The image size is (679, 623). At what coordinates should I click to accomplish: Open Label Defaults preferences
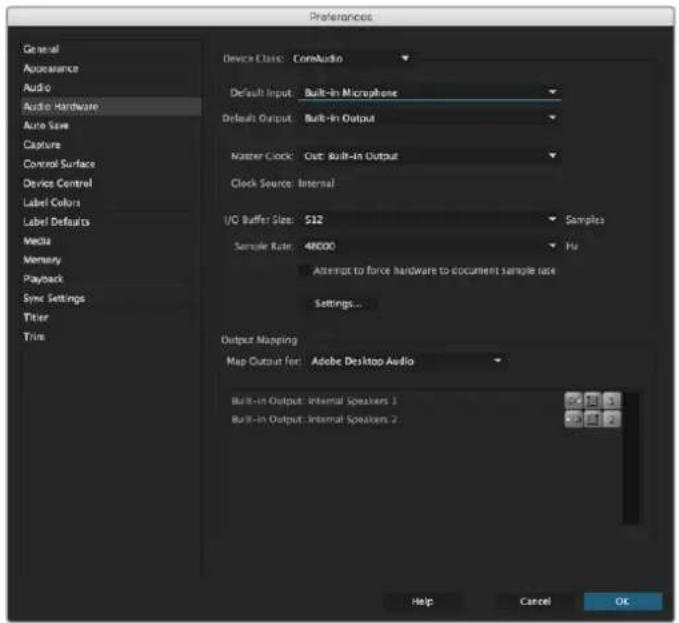click(112, 222)
